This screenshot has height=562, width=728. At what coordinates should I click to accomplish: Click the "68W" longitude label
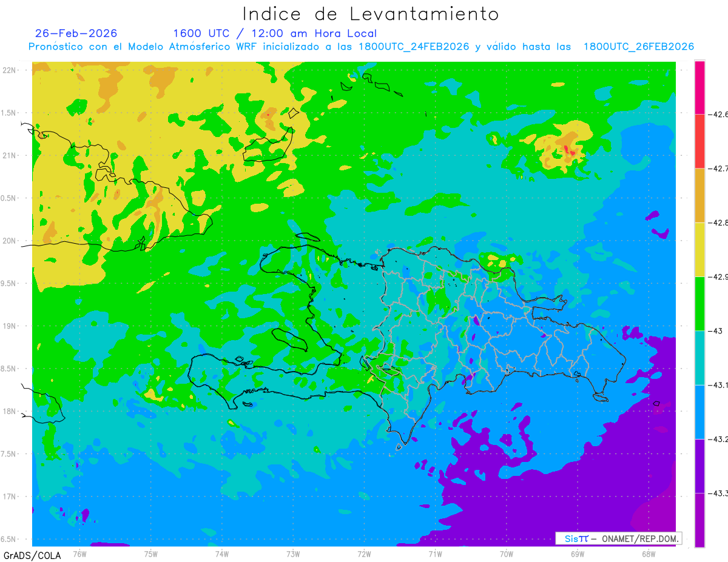648,554
